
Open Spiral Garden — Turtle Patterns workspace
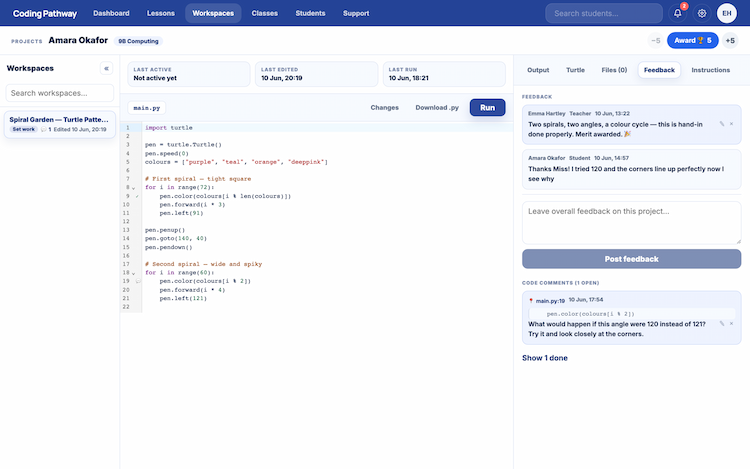point(60,124)
